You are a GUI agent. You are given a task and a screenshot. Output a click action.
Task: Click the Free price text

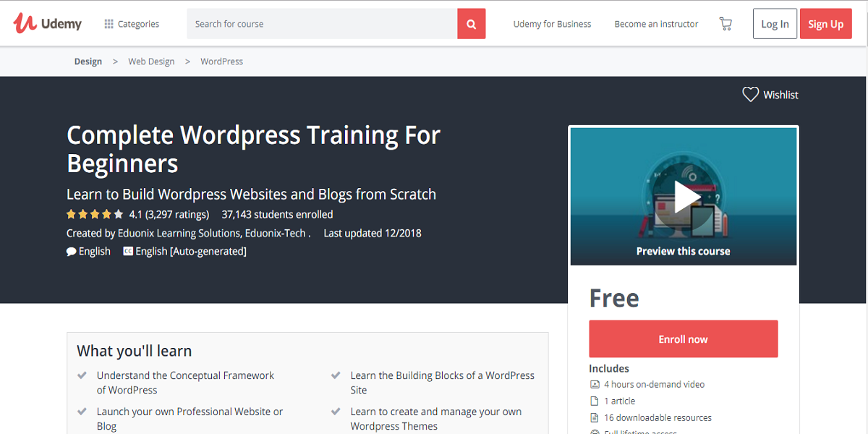click(x=614, y=298)
